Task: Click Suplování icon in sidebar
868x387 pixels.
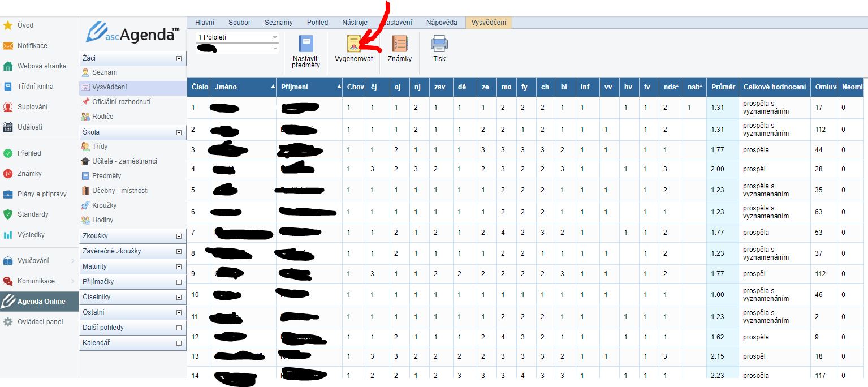Action: coord(8,107)
